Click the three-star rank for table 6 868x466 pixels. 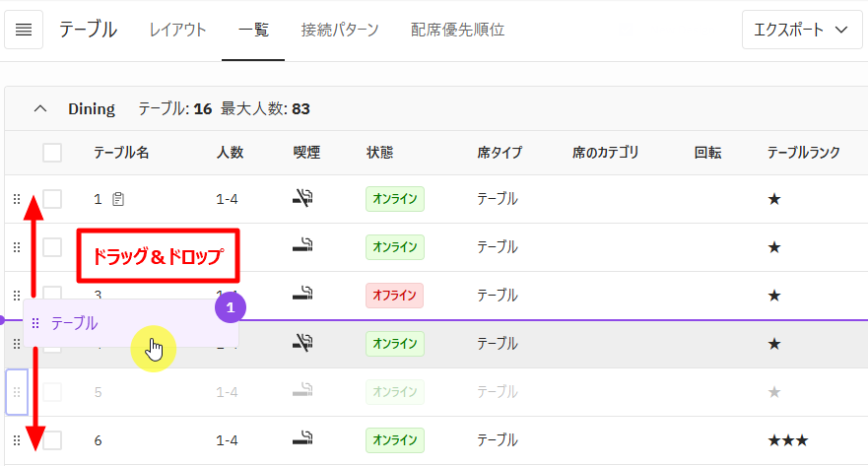[x=788, y=440]
